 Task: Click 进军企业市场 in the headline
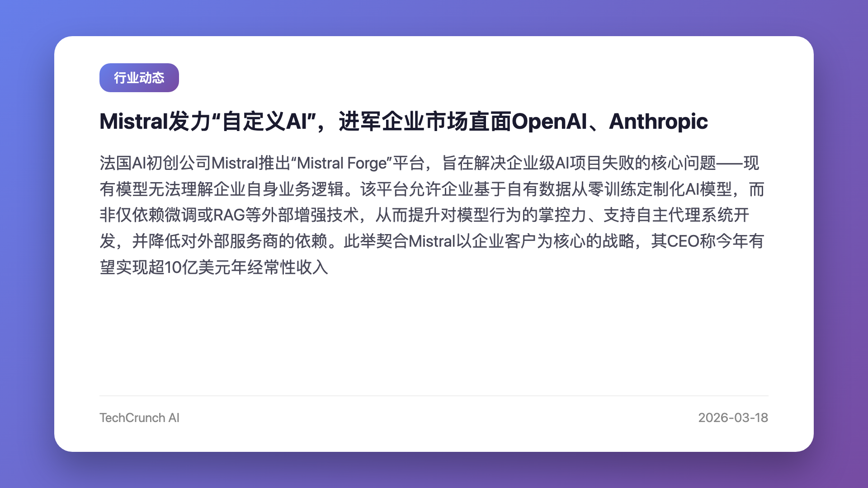pyautogui.click(x=392, y=121)
